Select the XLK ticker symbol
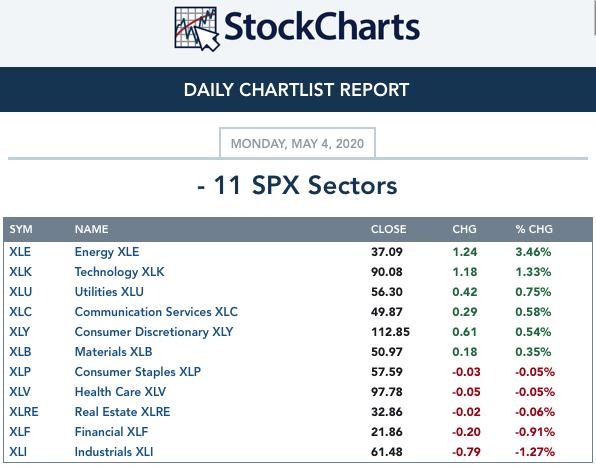The height and width of the screenshot is (467, 596). tap(21, 272)
